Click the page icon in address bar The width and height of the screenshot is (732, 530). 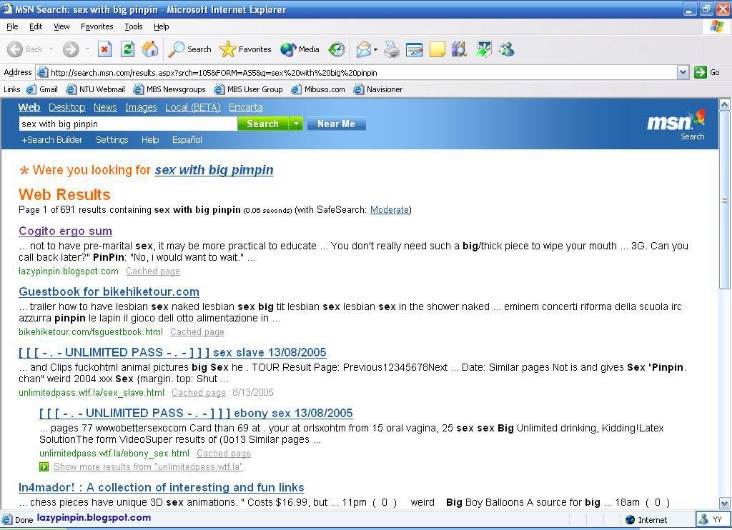pos(42,72)
